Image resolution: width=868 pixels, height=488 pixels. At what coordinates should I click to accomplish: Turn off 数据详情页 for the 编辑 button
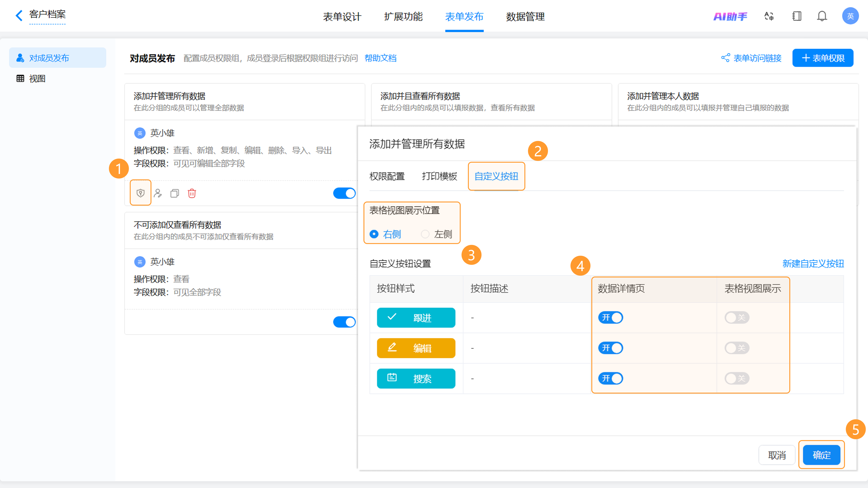tap(610, 347)
